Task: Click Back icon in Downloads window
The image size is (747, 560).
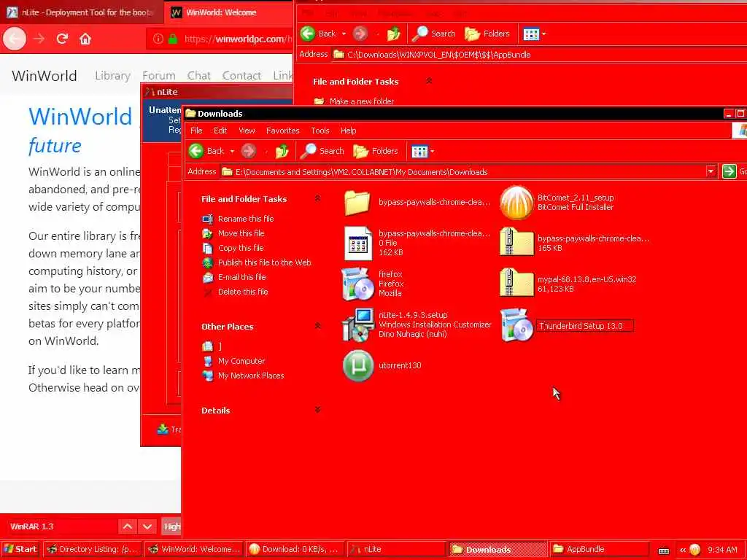Action: 196,151
